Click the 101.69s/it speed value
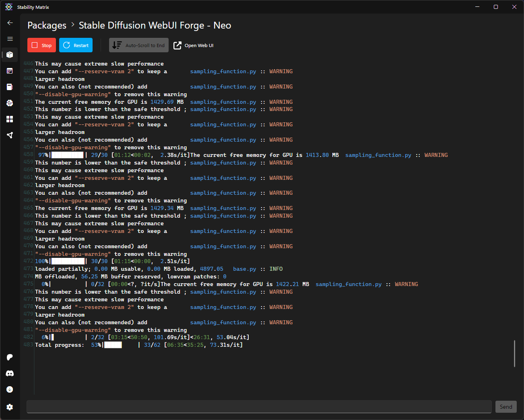This screenshot has width=524, height=420. tap(172, 337)
